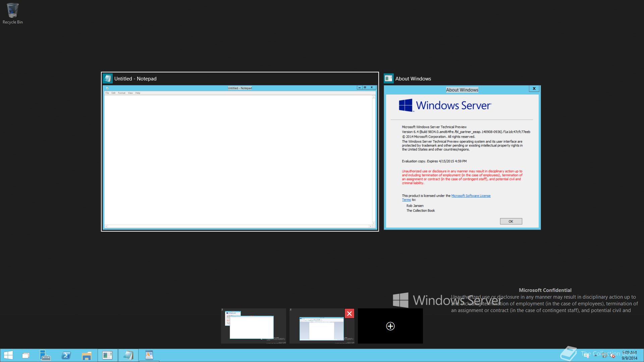
Task: Close the About Windows dialog with X
Action: click(534, 88)
